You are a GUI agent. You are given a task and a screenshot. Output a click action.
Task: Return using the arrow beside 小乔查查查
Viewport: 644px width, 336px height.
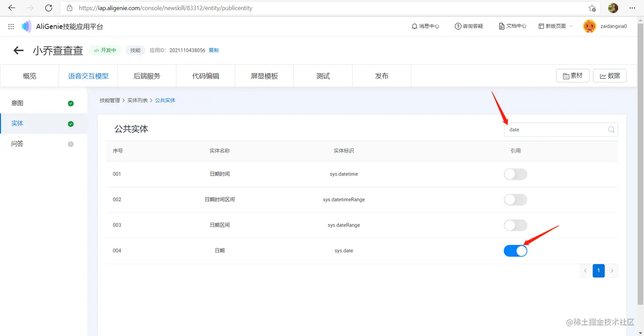18,50
